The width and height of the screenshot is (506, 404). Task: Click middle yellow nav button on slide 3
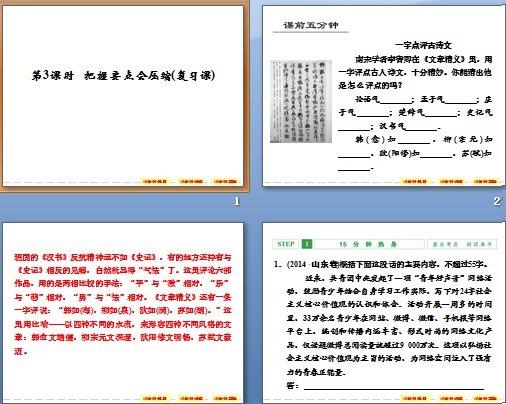click(x=191, y=398)
